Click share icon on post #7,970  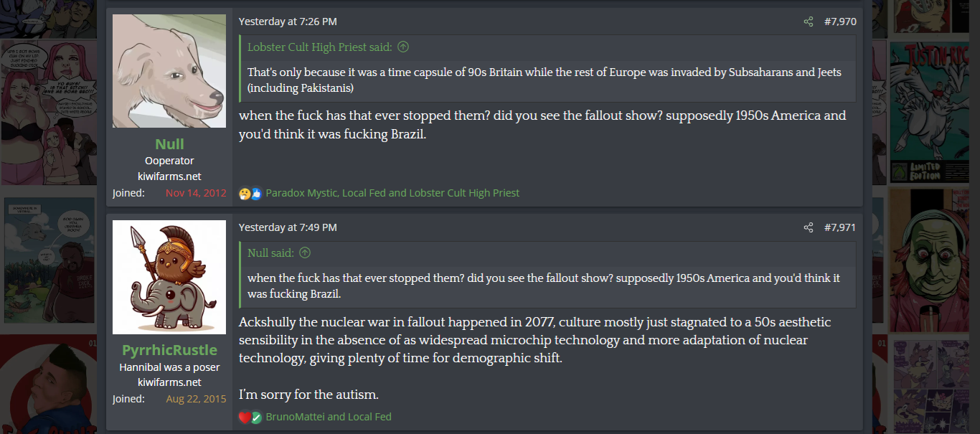[x=809, y=22]
